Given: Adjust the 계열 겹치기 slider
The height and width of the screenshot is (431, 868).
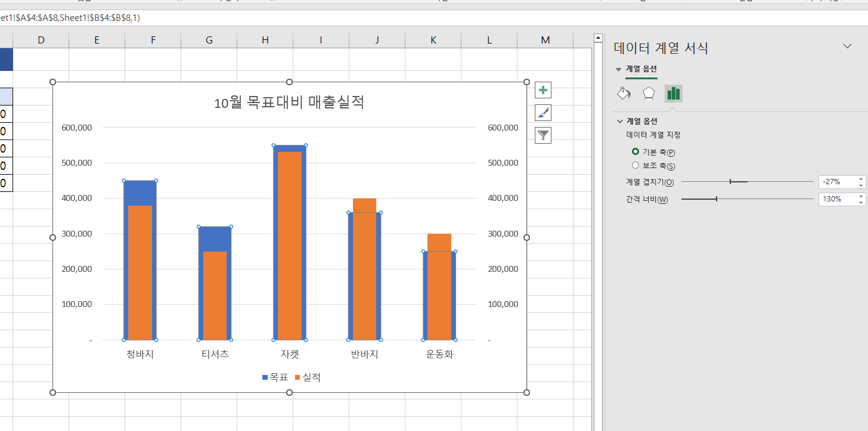Looking at the screenshot, I should (x=730, y=181).
